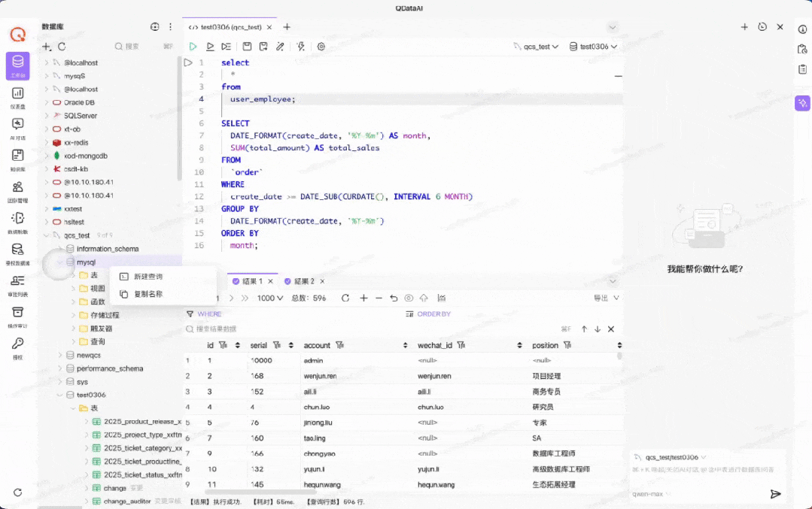This screenshot has height=509, width=812.
Task: Jump to last results page double arrow
Action: (x=245, y=298)
